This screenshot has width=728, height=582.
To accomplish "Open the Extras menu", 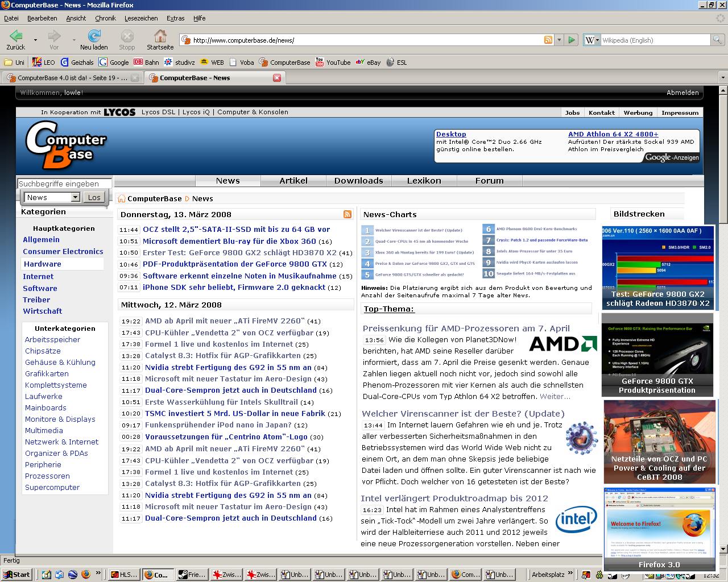I will tap(175, 18).
